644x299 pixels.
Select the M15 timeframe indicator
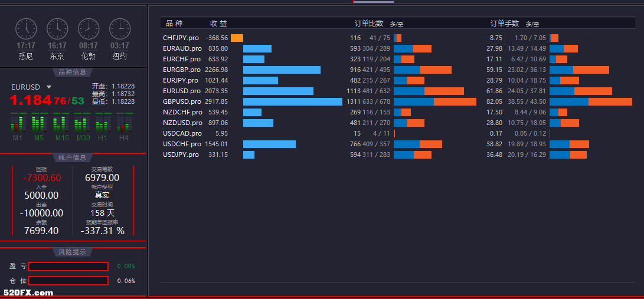coord(61,126)
